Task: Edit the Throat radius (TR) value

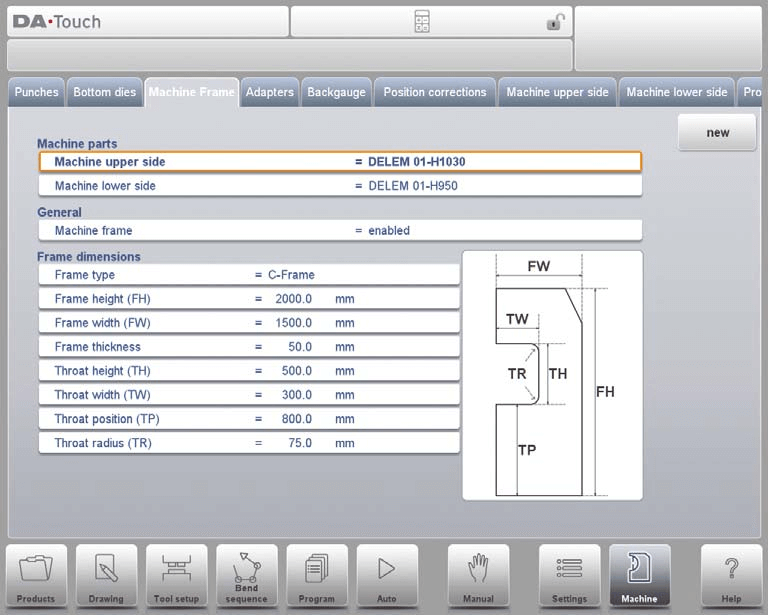Action: [249, 443]
